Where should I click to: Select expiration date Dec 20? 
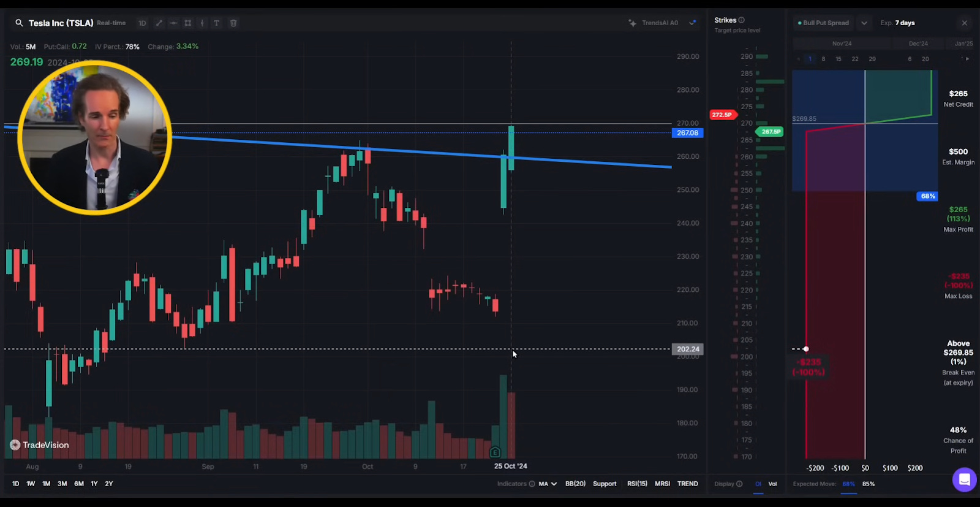925,59
